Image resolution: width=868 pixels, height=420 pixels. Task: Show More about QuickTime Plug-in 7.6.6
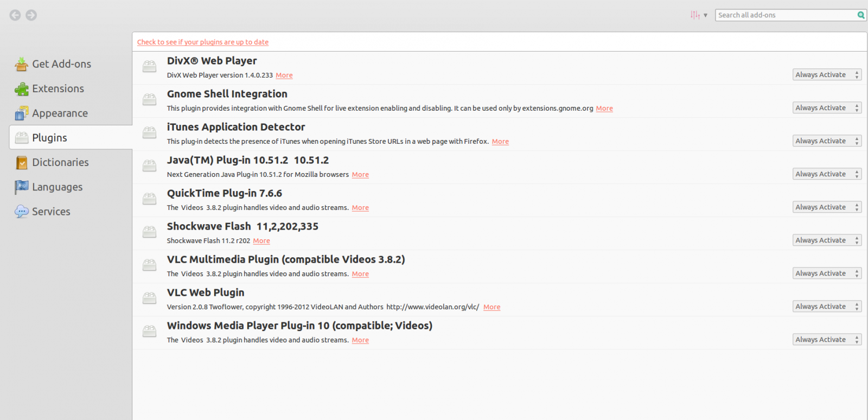tap(360, 208)
